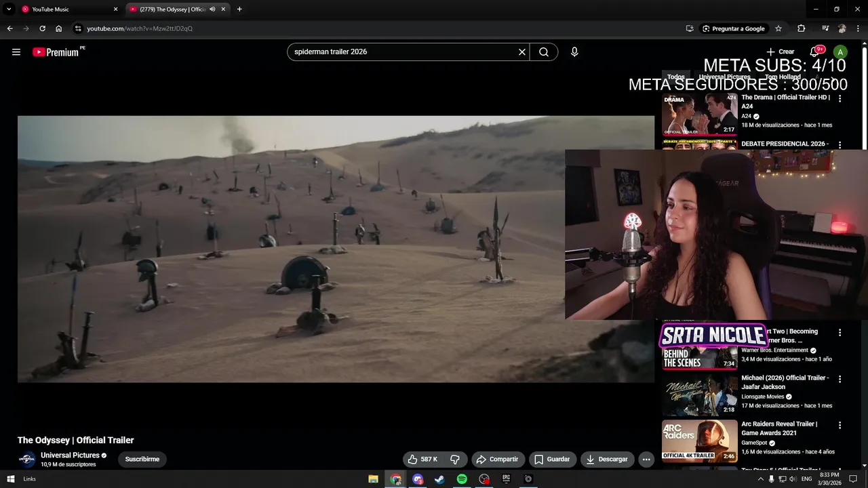Open the tab search dropdown
Viewport: 868px width, 488px height.
click(9, 9)
